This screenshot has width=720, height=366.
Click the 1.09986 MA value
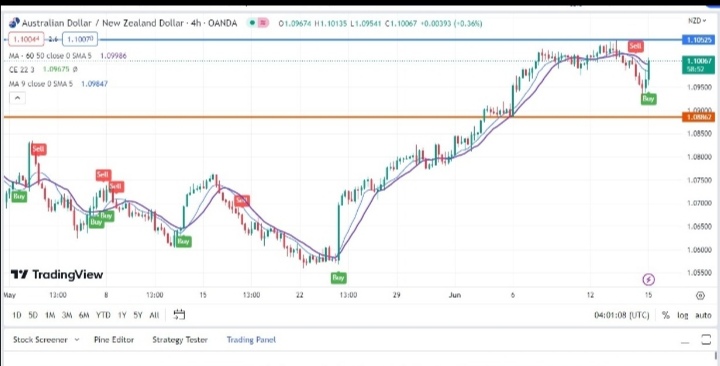113,56
